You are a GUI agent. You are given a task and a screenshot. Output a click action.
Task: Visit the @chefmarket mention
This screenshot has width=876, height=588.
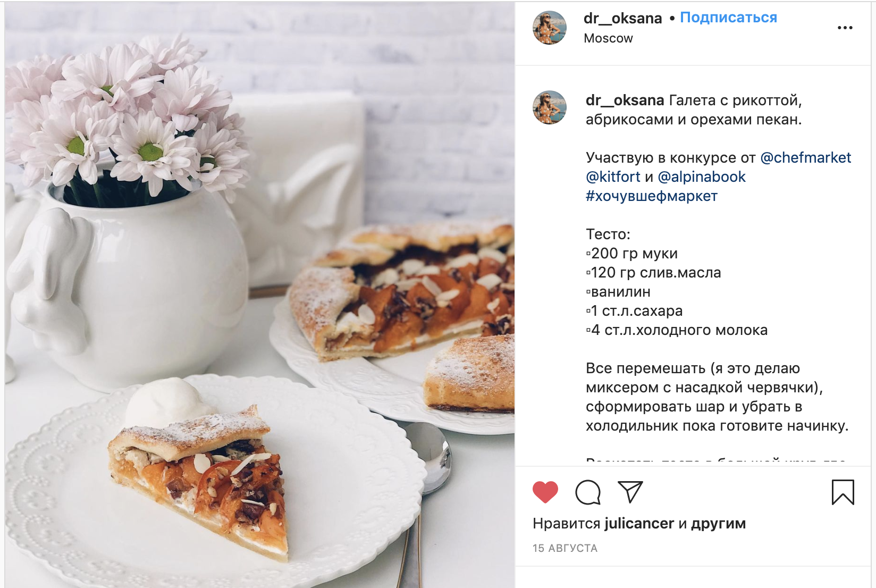(806, 158)
